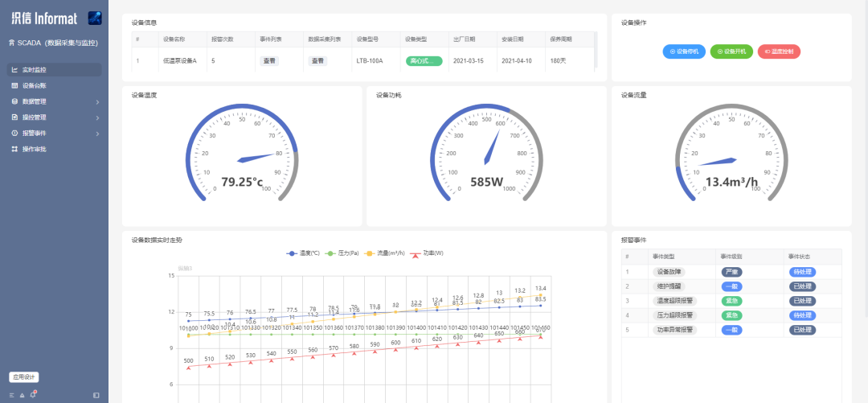
Task: Click the Informat blue logo icon
Action: click(x=94, y=18)
